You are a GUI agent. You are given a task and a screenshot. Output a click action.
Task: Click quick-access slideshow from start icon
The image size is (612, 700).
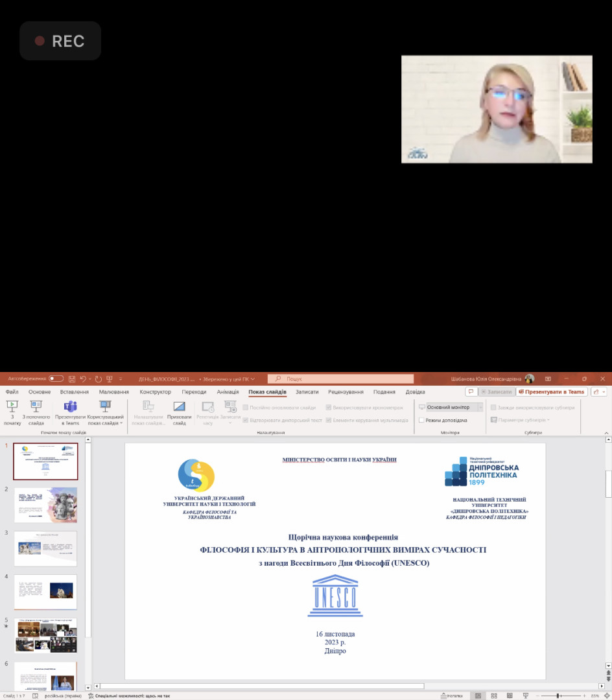point(110,379)
